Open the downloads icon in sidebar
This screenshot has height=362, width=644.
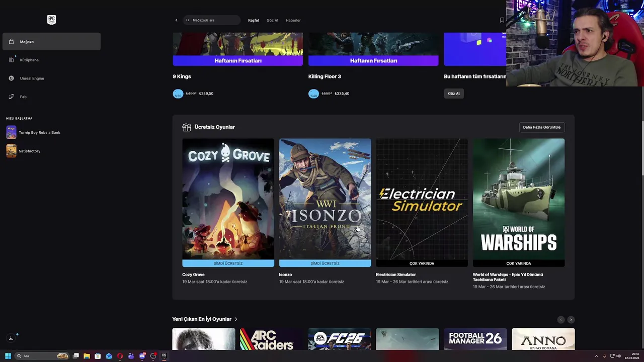[x=11, y=338]
